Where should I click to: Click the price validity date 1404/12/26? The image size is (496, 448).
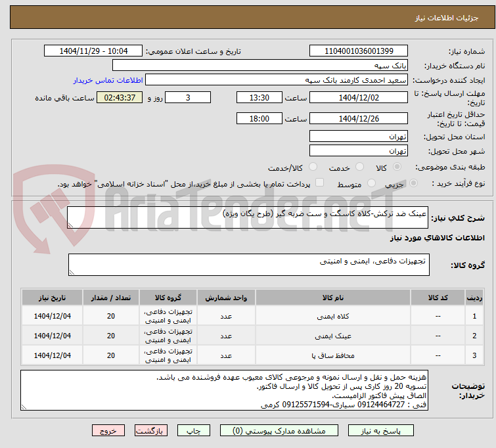359,119
